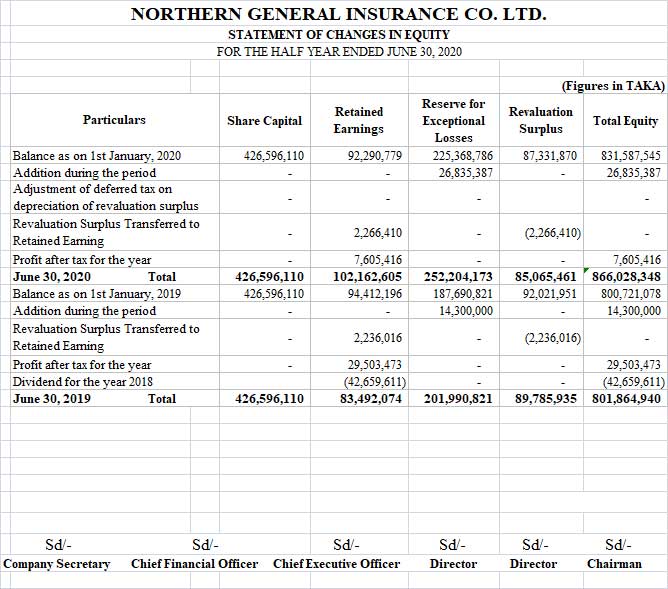Select 'Sd/-' above Chairman
Screen dimensions: 668x589
[618, 545]
